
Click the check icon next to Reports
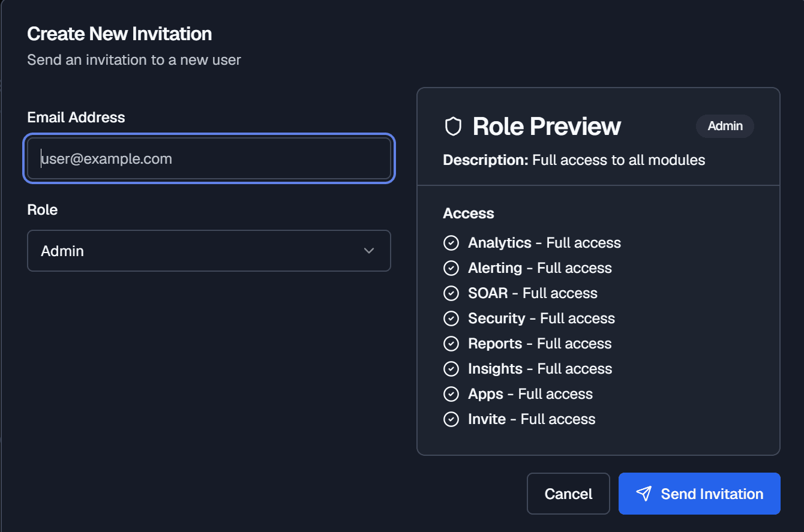coord(451,344)
